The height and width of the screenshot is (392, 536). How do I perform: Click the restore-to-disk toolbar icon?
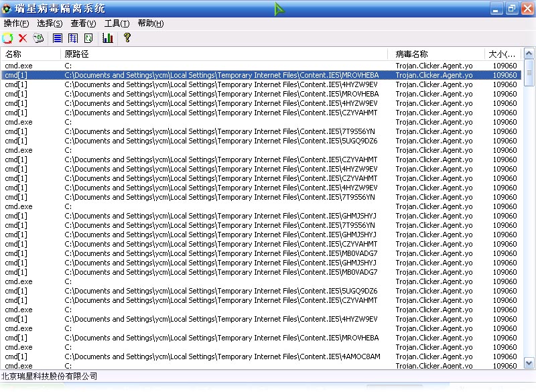pyautogui.click(x=38, y=38)
